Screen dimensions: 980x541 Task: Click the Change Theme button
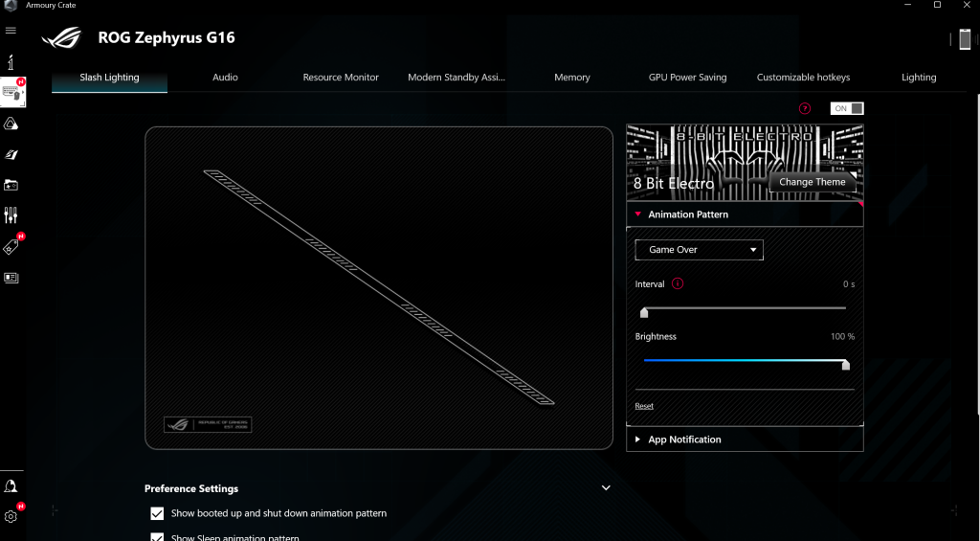(x=812, y=182)
